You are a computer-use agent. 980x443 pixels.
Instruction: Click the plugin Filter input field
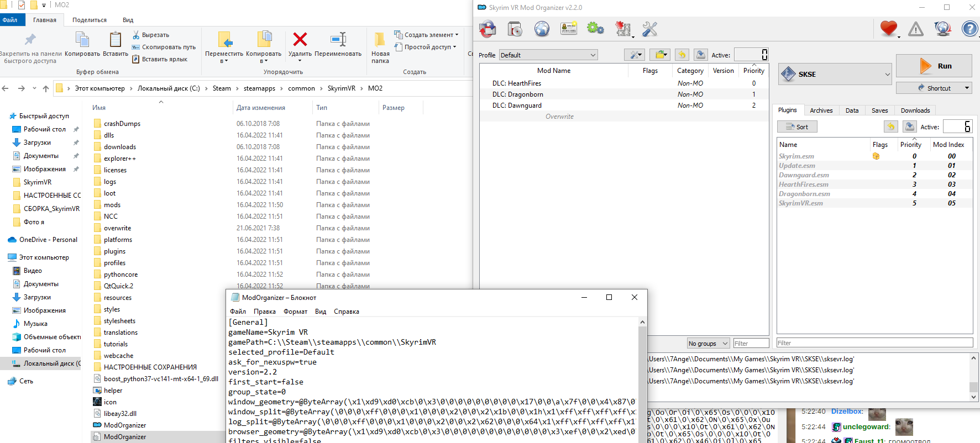pyautogui.click(x=874, y=343)
